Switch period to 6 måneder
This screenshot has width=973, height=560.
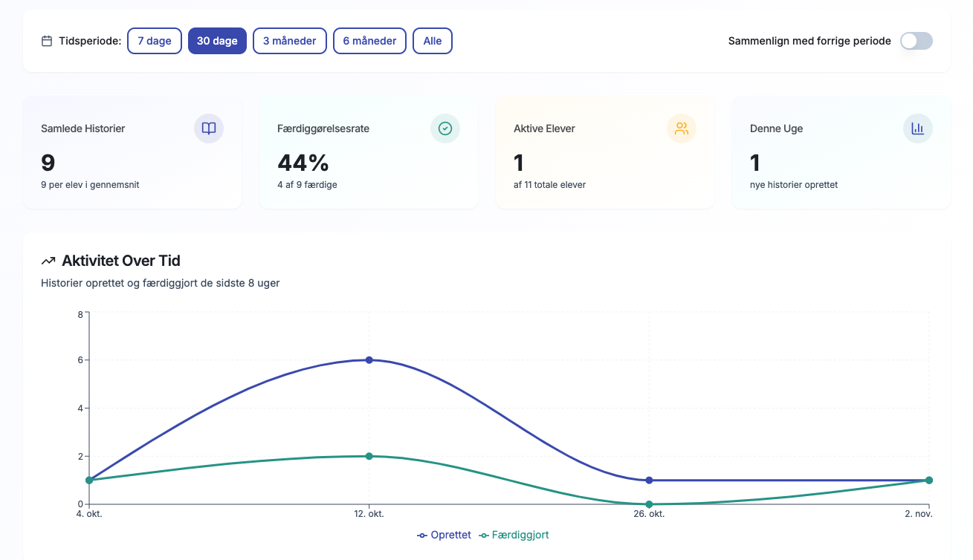tap(369, 41)
